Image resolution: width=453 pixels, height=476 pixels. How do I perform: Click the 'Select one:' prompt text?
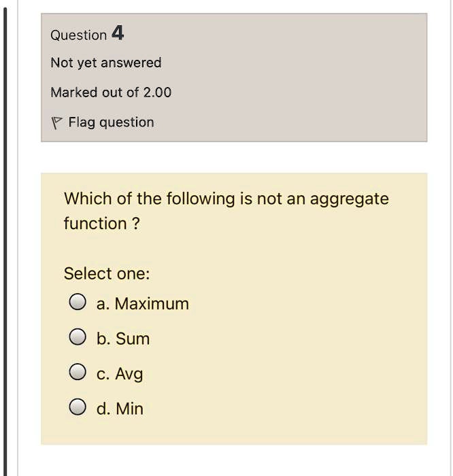(107, 273)
